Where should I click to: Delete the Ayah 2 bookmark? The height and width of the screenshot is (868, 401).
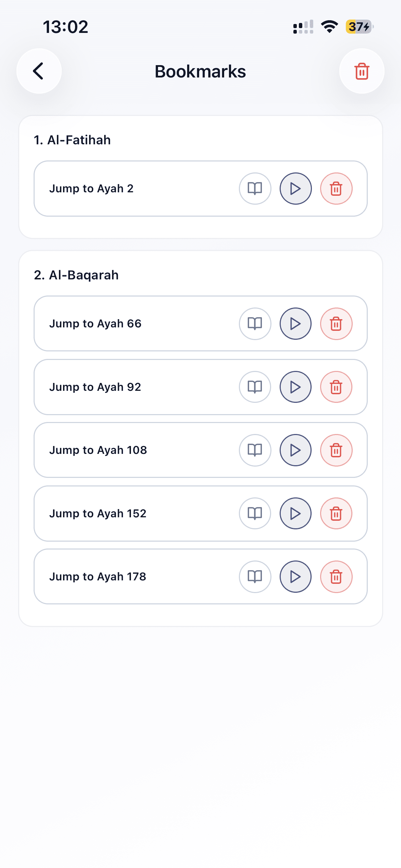pyautogui.click(x=336, y=189)
